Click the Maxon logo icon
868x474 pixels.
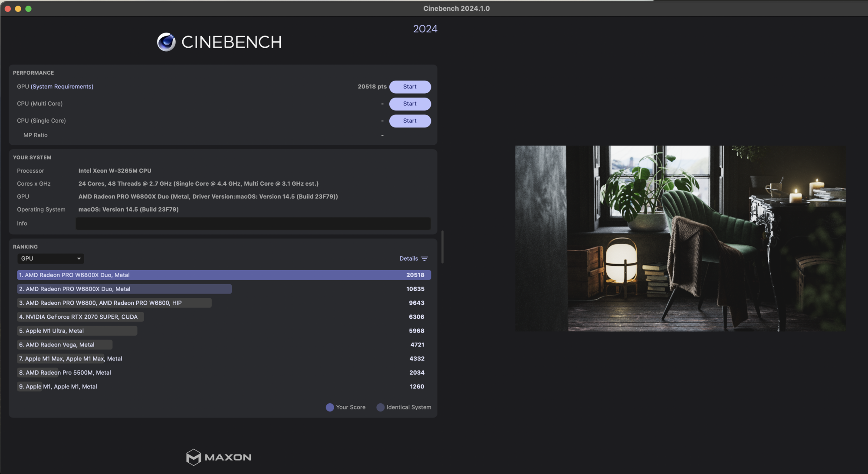click(x=193, y=457)
